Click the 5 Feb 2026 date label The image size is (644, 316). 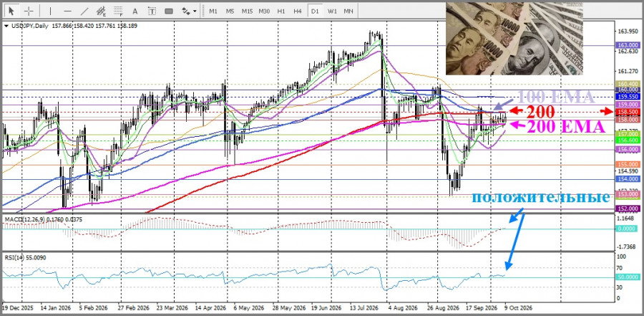[x=93, y=307]
